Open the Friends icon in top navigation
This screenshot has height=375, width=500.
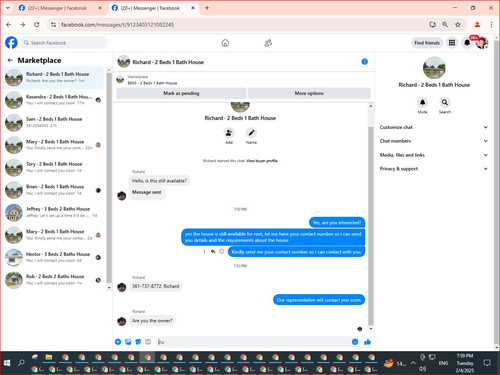tap(268, 43)
